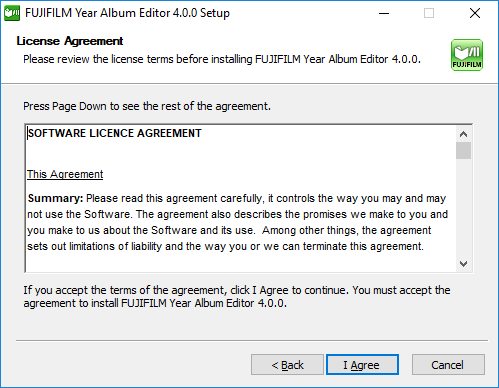
Task: Cancel the installation
Action: click(448, 365)
